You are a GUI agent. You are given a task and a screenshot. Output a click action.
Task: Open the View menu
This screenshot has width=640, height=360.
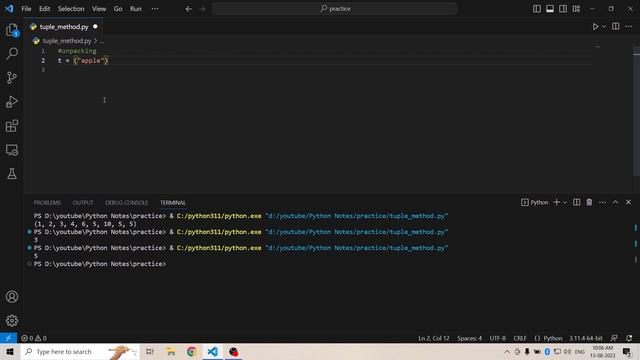(x=99, y=9)
